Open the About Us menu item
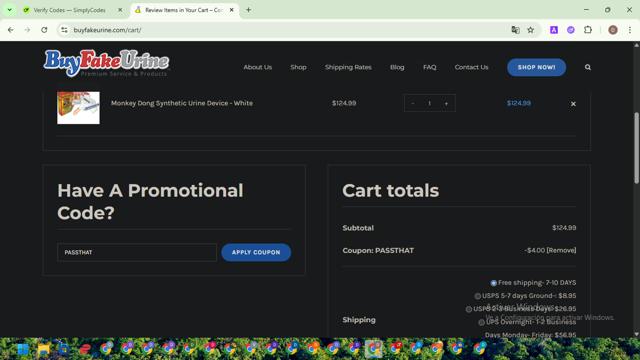Image resolution: width=640 pixels, height=360 pixels. (258, 67)
